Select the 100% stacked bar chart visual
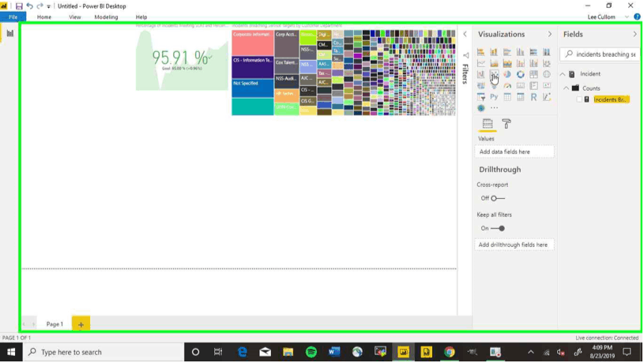This screenshot has height=363, width=644. tap(533, 52)
